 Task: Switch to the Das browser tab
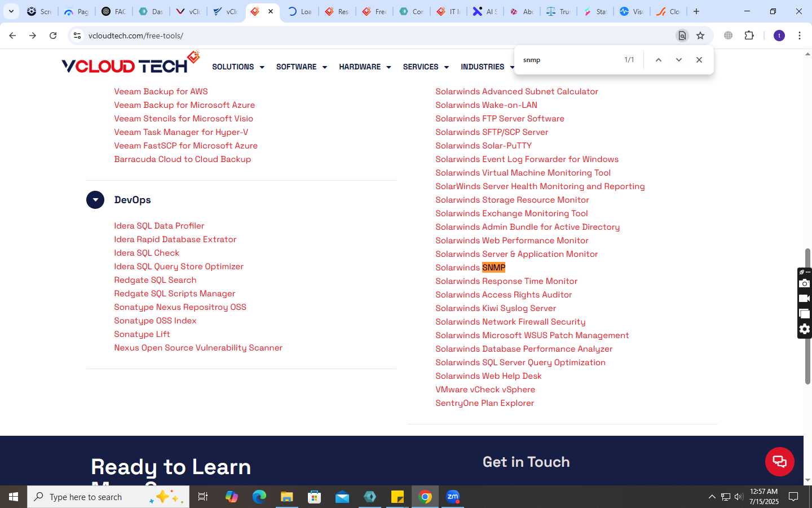151,11
